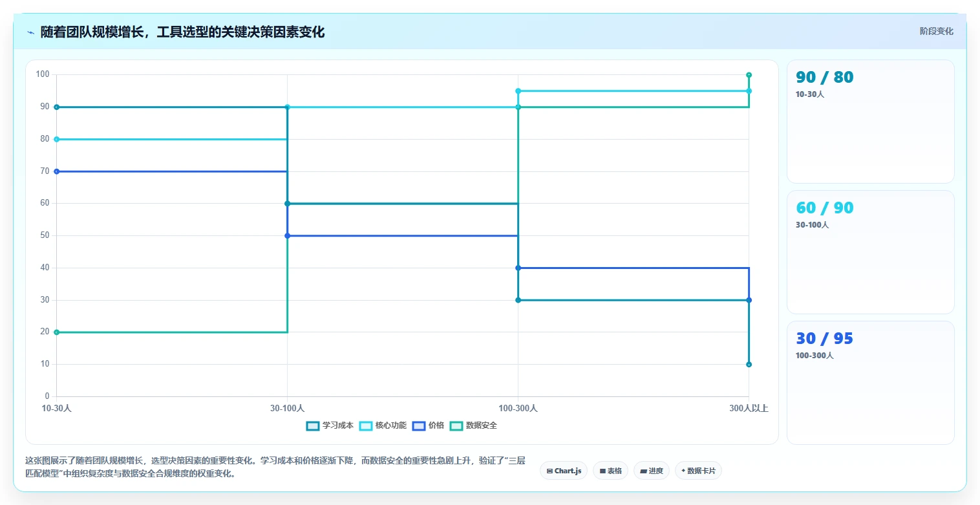This screenshot has height=505, width=980.
Task: Click the 90 / 80 card value
Action: click(824, 77)
